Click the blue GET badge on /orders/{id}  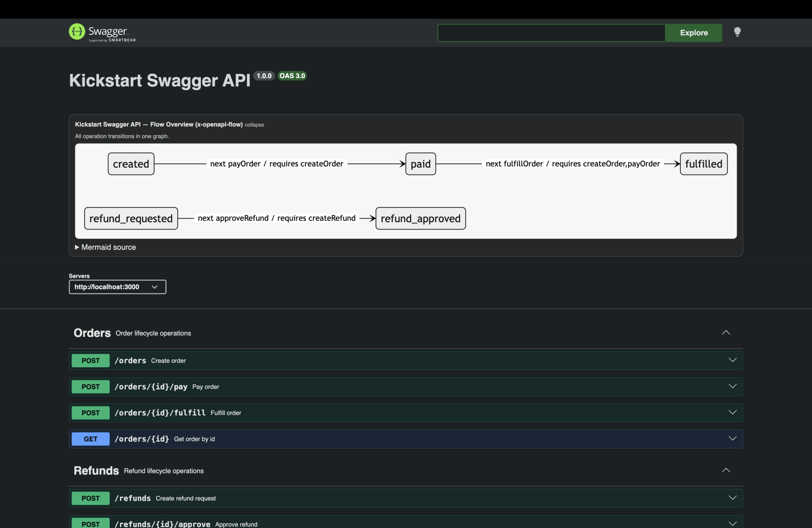click(90, 439)
